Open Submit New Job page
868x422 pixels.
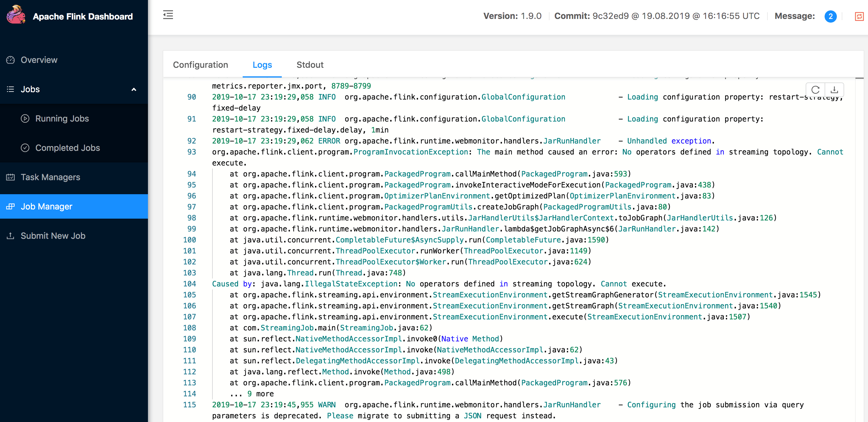(x=74, y=235)
